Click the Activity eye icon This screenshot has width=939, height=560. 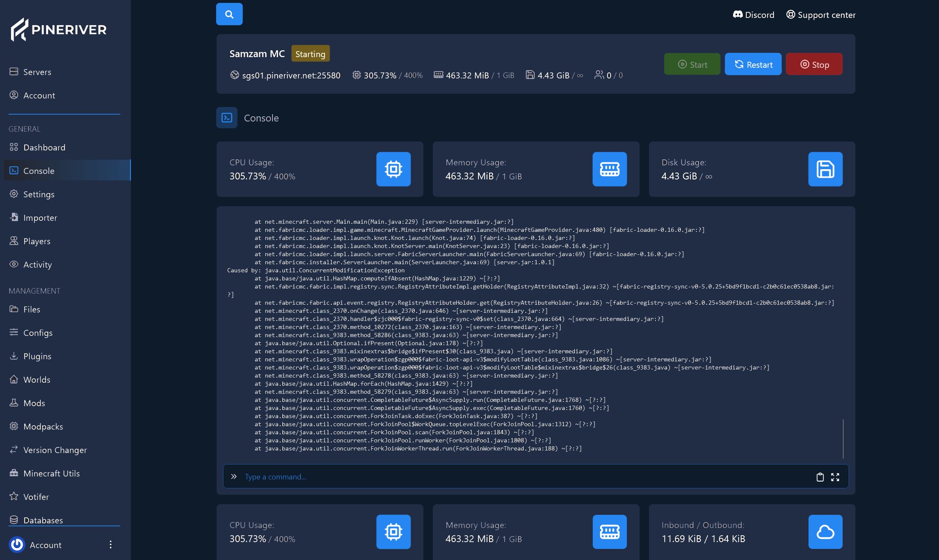tap(14, 264)
